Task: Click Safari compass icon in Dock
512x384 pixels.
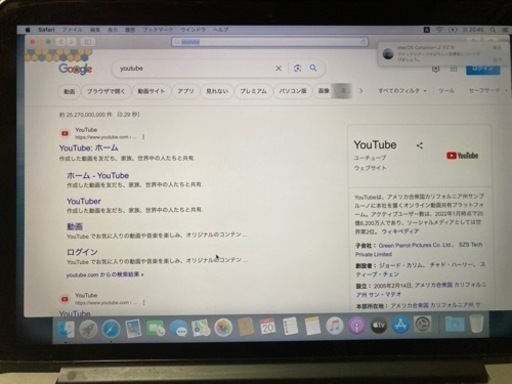Action: [x=111, y=328]
